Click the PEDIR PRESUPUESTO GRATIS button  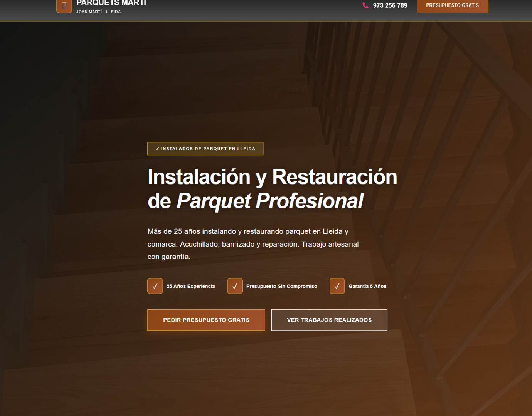tap(206, 320)
